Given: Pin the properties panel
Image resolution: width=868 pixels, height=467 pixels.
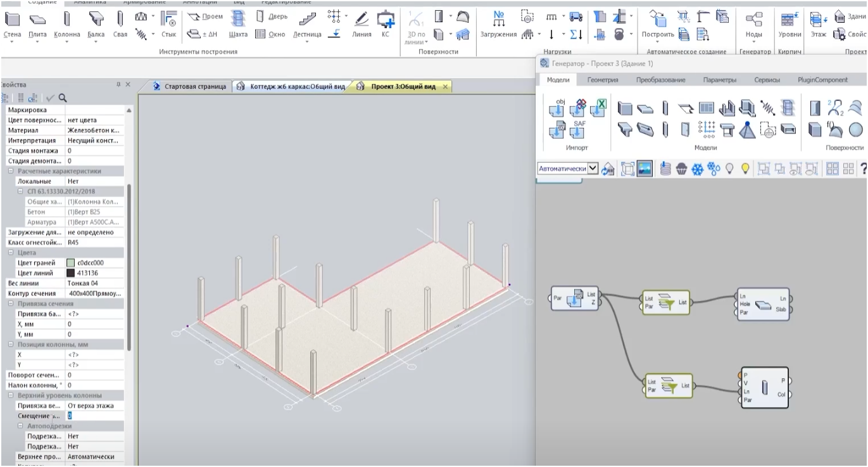Looking at the screenshot, I should coord(118,84).
